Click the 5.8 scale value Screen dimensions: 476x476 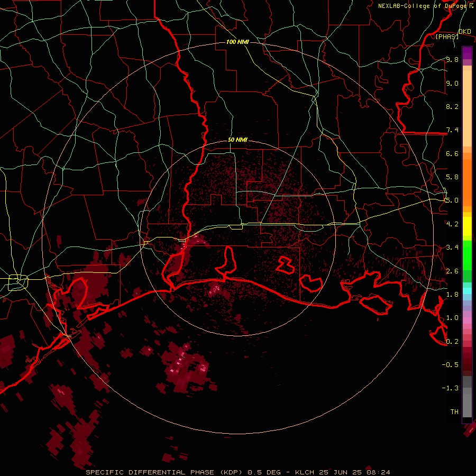pyautogui.click(x=452, y=177)
